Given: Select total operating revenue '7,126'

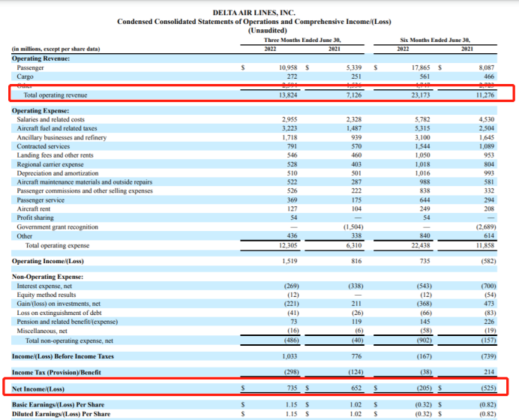Looking at the screenshot, I should click(354, 95).
